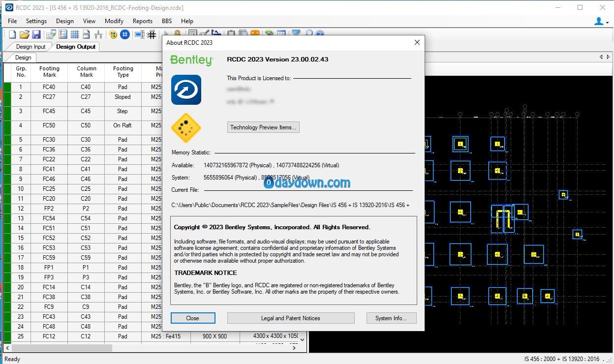Image resolution: width=614 pixels, height=364 pixels.
Task: Select the Sloped footing type cell
Action: click(123, 97)
